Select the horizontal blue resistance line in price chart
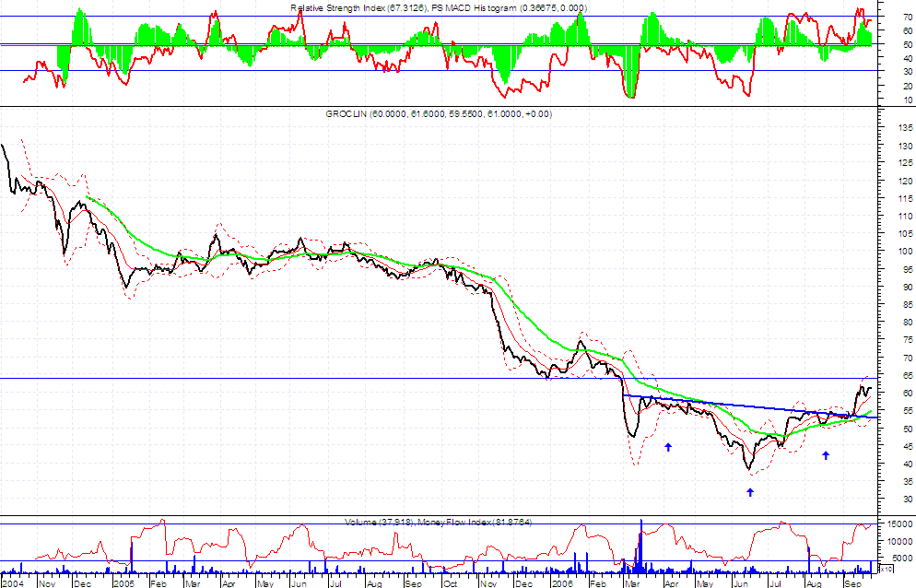This screenshot has width=916, height=588. pos(276,378)
